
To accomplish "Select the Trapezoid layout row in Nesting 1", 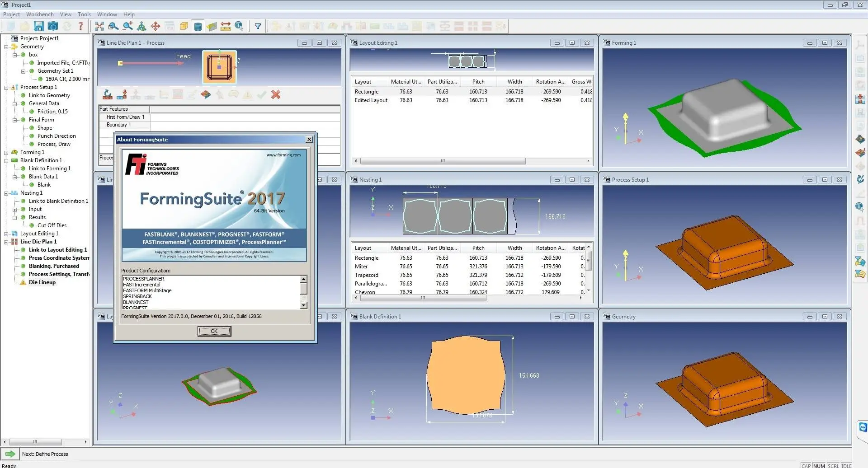I will pos(469,275).
